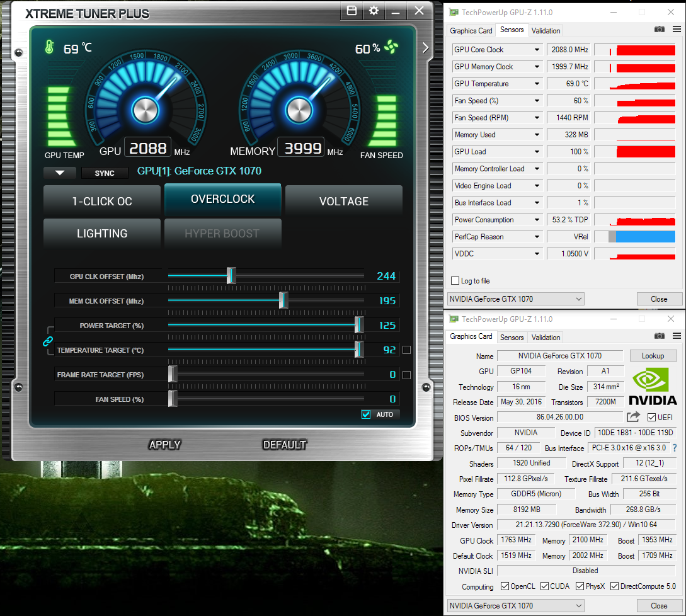The width and height of the screenshot is (686, 616).
Task: Select the 1-CLICK OC tab
Action: [102, 202]
